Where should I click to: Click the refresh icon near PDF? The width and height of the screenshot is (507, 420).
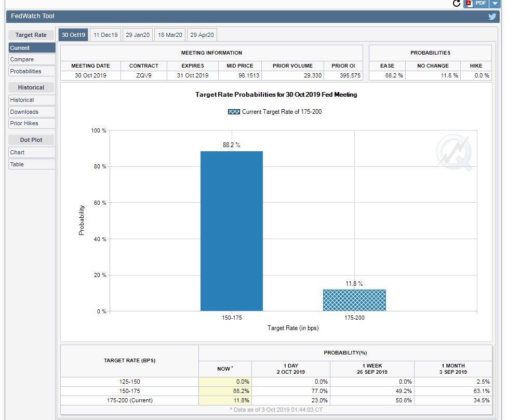click(456, 3)
